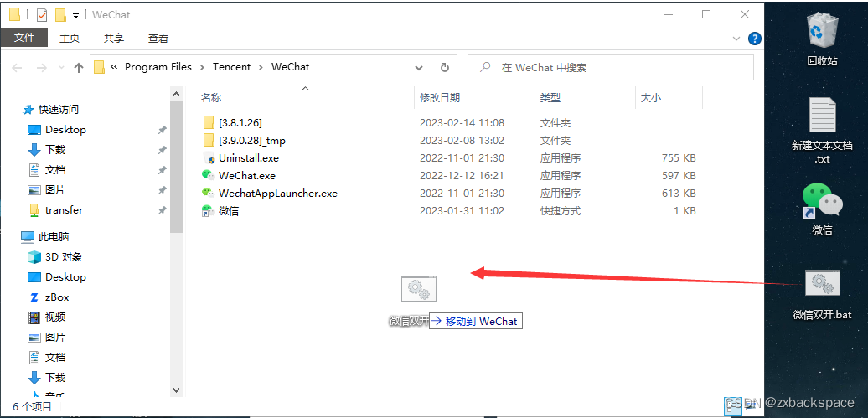Viewport: 868px width, 418px height.
Task: Click the WechatAppLauncher.exe file name
Action: (278, 194)
